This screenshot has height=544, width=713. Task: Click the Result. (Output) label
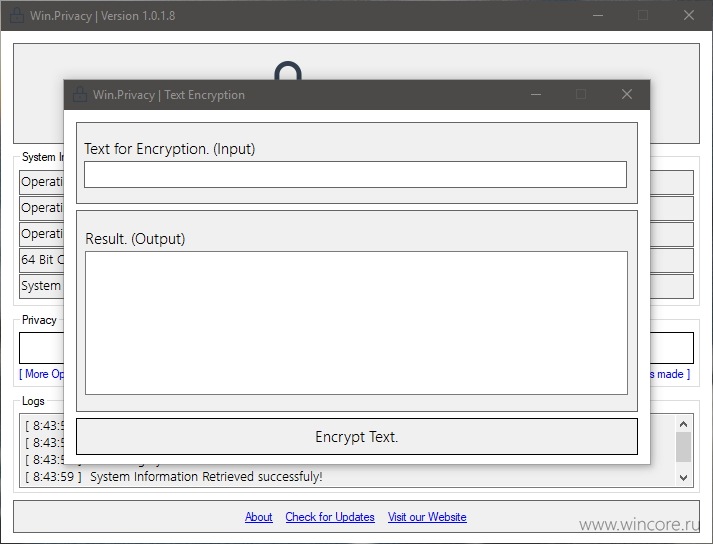pos(135,239)
